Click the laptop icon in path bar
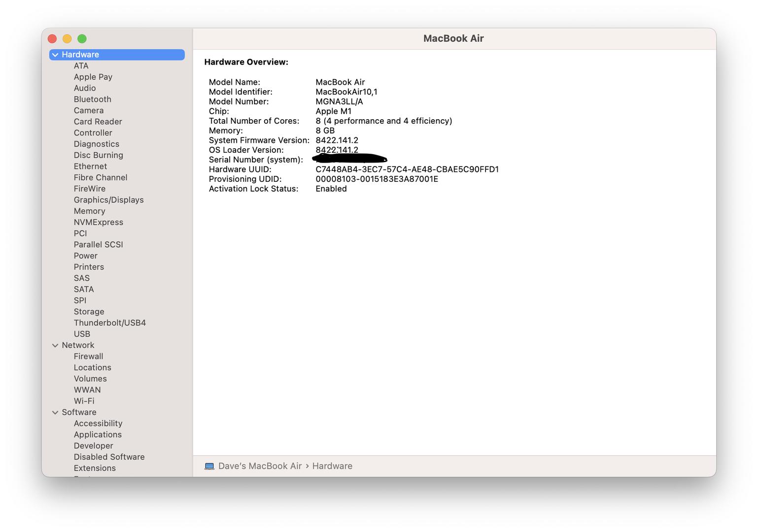Image resolution: width=758 pixels, height=532 pixels. [209, 466]
